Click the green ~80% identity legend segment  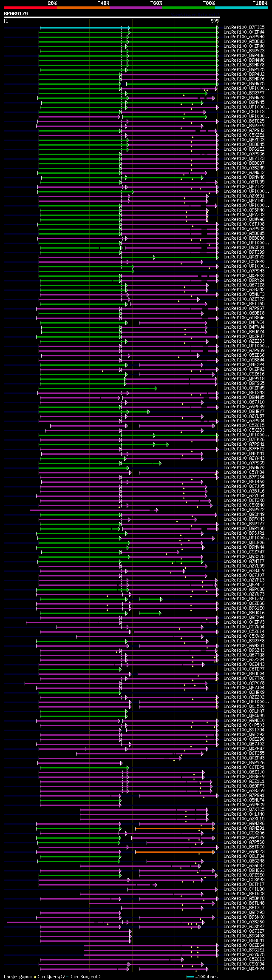coord(189,8)
